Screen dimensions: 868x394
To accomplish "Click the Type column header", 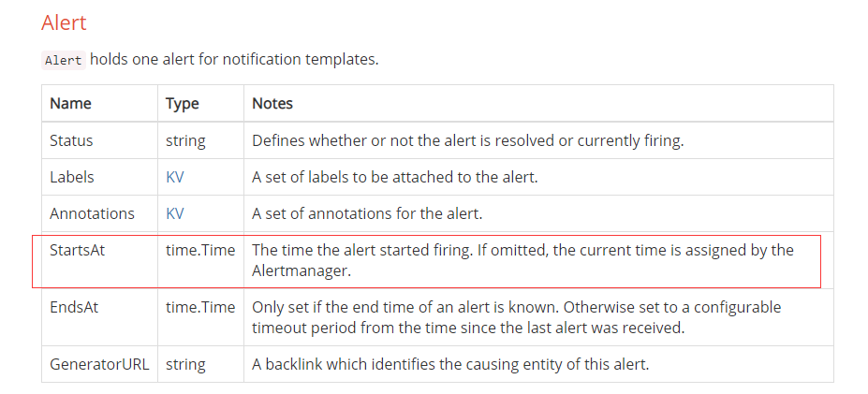I will [x=183, y=103].
